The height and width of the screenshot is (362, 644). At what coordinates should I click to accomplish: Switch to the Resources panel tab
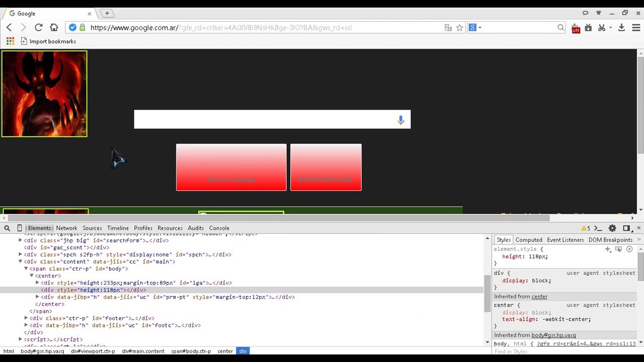click(x=170, y=228)
